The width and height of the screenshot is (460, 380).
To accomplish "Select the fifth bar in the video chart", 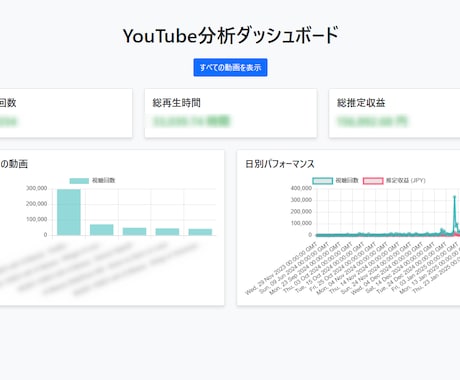I will point(200,232).
